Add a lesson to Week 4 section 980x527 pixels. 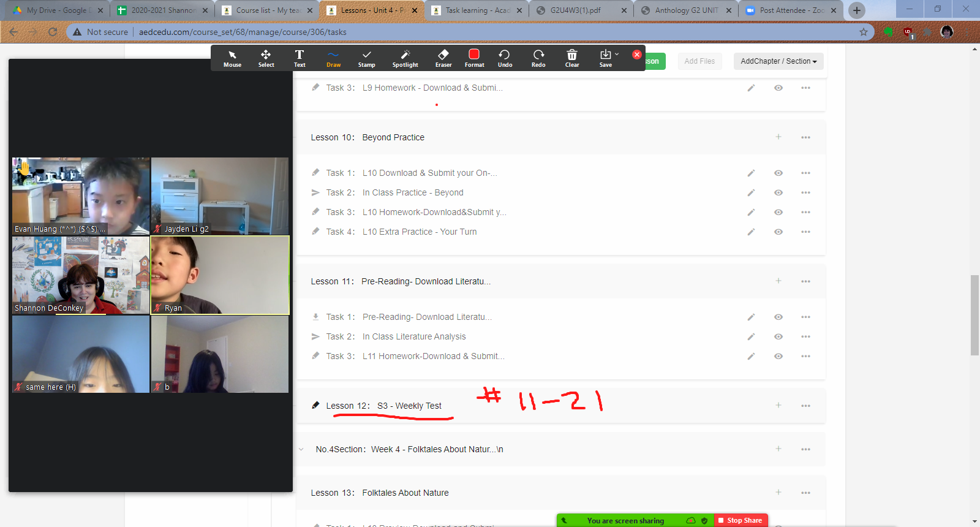tap(778, 449)
